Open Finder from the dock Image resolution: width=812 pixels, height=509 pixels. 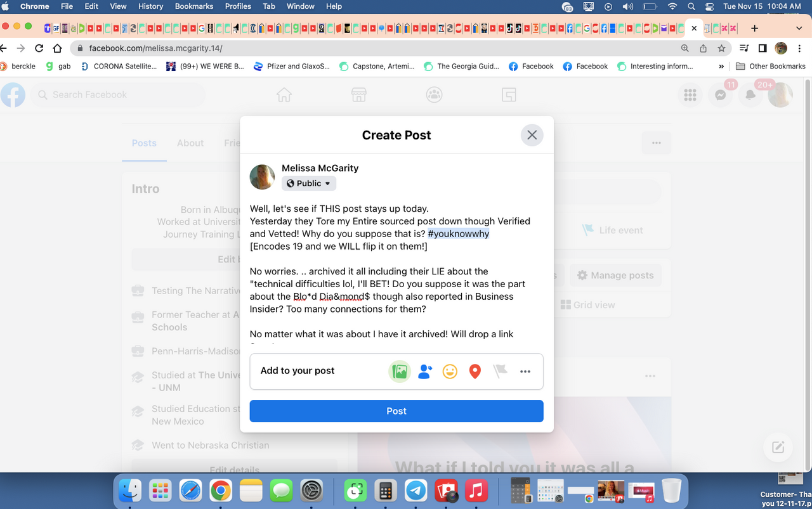coord(131,490)
